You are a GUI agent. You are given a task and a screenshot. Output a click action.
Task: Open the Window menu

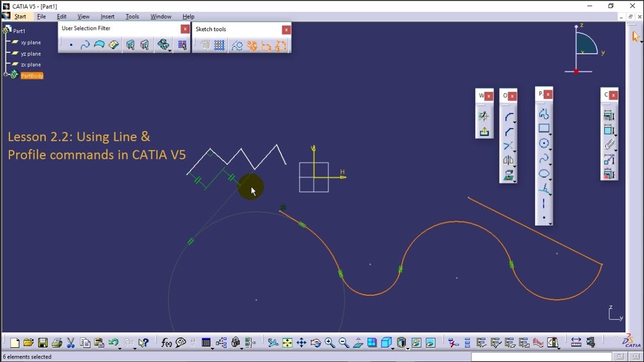pyautogui.click(x=161, y=17)
